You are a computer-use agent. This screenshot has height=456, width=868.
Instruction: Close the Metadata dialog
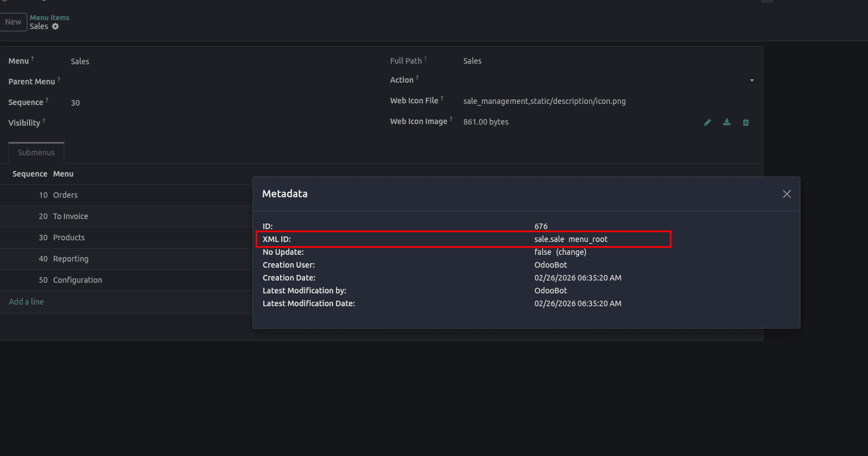coord(786,194)
